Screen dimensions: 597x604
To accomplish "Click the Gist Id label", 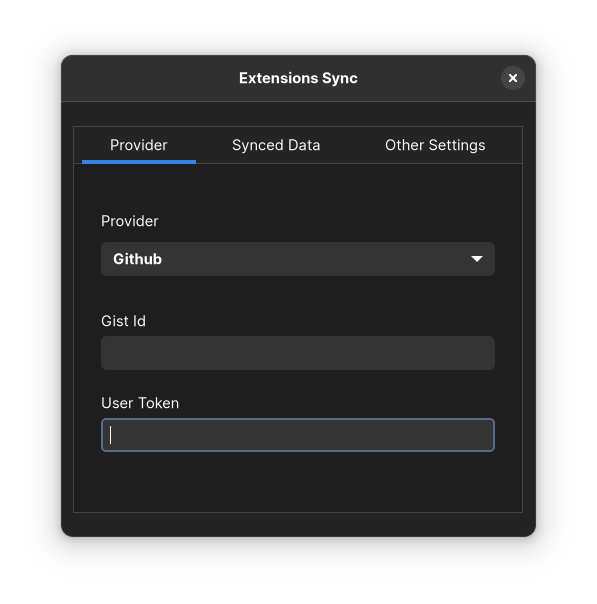I will [x=123, y=321].
